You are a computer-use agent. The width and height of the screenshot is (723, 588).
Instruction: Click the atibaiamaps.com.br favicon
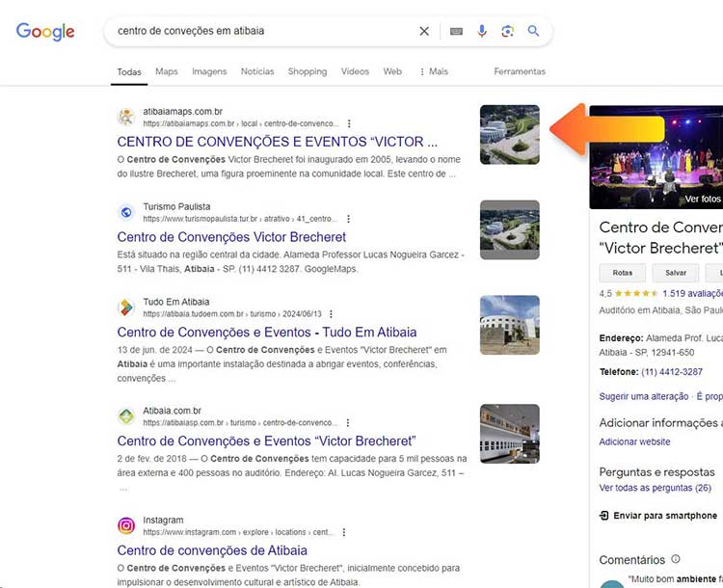pyautogui.click(x=126, y=118)
